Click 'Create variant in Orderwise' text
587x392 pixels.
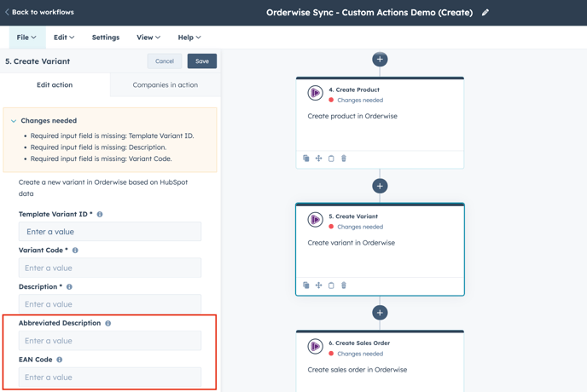click(x=352, y=243)
